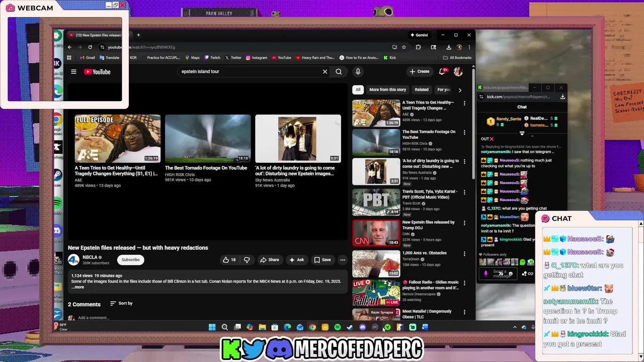
Task: Open YouTube notifications bell
Action: tap(442, 71)
